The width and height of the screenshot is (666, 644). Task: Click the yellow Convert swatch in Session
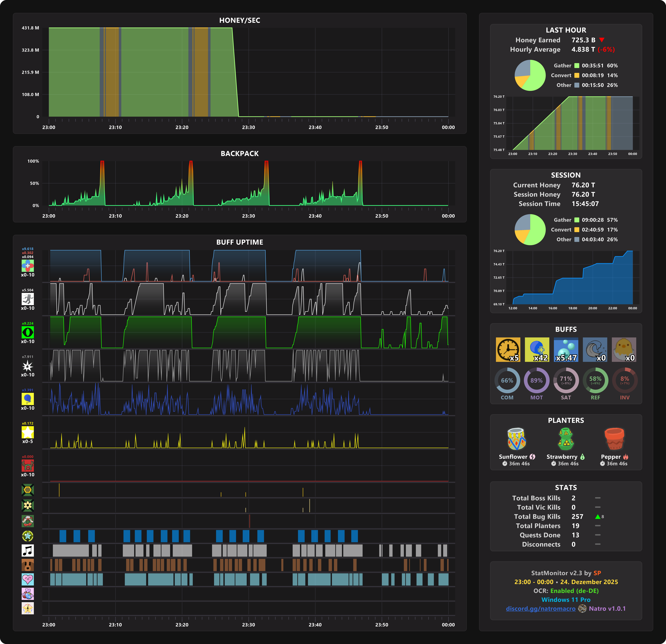point(577,230)
